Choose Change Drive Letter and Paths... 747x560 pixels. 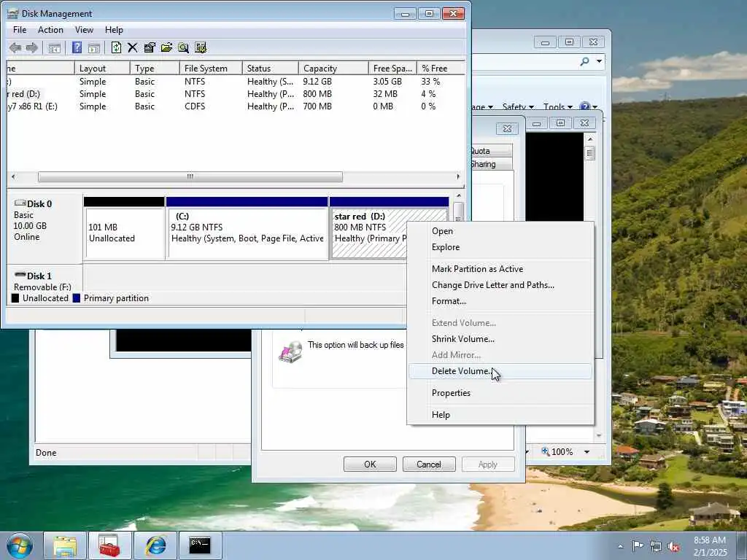click(500, 285)
